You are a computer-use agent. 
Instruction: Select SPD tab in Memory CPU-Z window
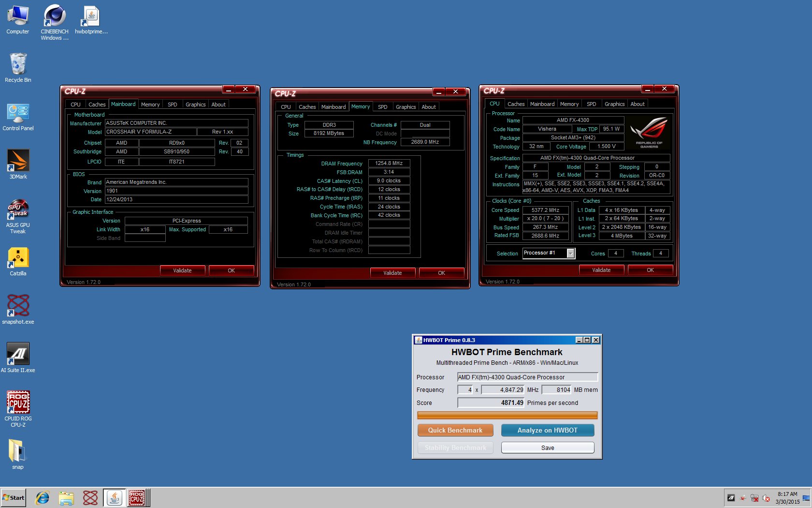382,107
